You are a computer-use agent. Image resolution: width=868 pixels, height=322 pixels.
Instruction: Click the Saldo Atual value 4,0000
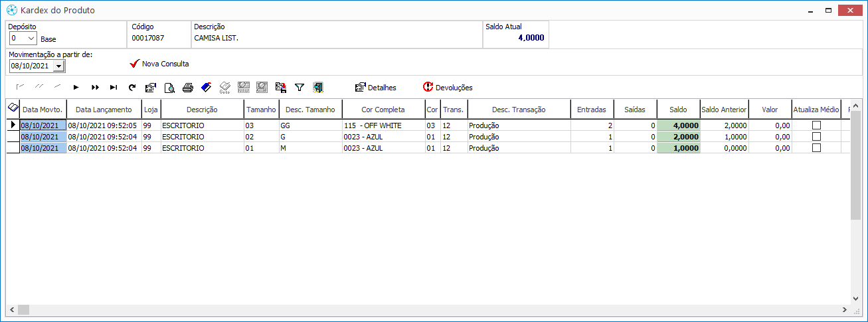pos(531,38)
